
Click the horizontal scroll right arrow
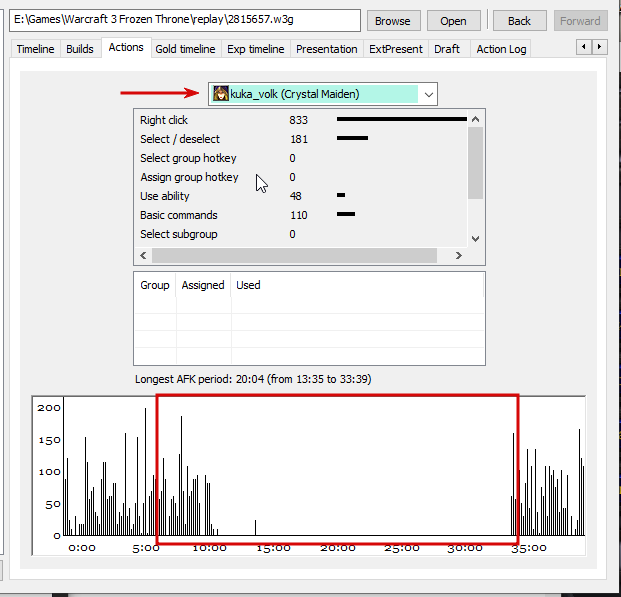(459, 256)
